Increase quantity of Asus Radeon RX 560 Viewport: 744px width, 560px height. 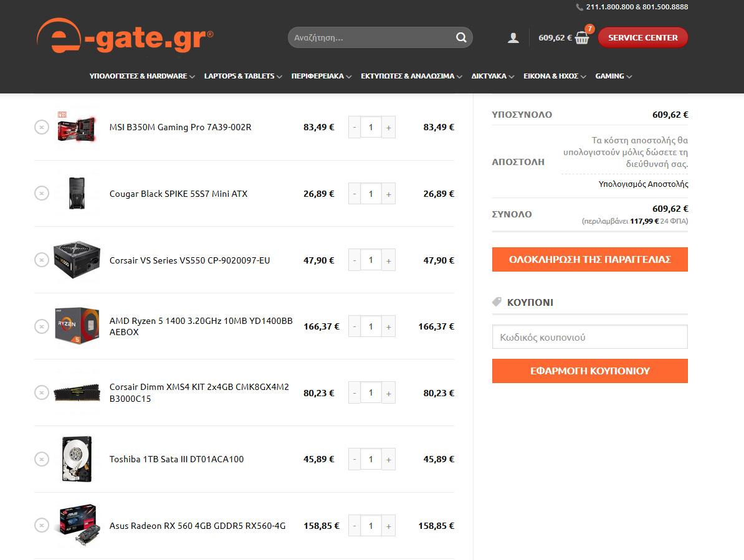click(x=389, y=526)
